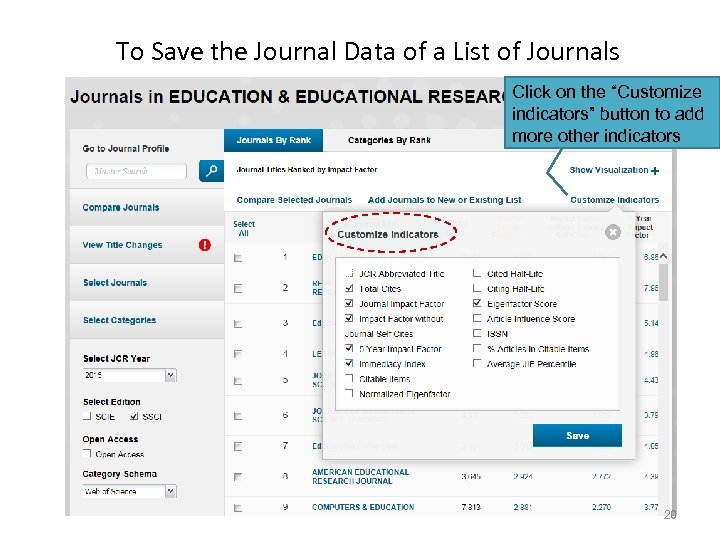Uncheck the Eigenfactor Score option

click(477, 304)
